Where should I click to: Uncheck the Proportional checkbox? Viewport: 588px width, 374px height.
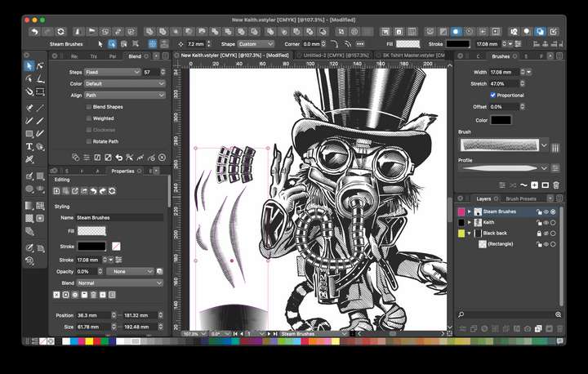click(x=492, y=96)
